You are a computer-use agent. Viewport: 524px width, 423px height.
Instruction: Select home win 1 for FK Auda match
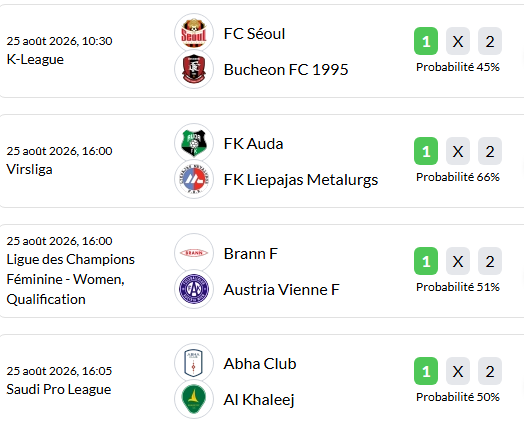[x=426, y=151]
